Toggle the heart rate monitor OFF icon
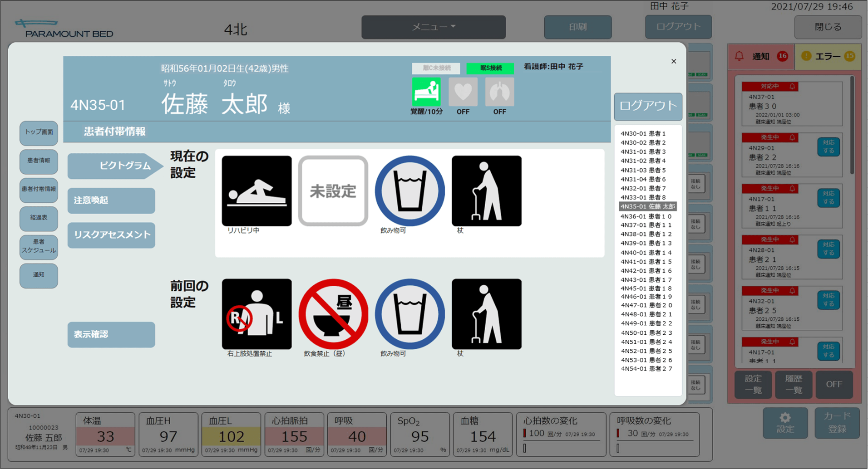Image resolution: width=868 pixels, height=469 pixels. 463,92
